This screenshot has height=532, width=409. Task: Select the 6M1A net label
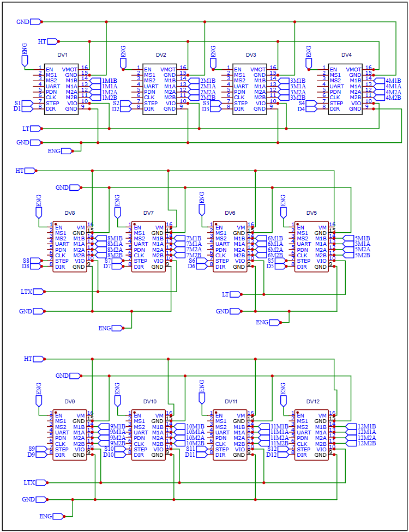(275, 244)
